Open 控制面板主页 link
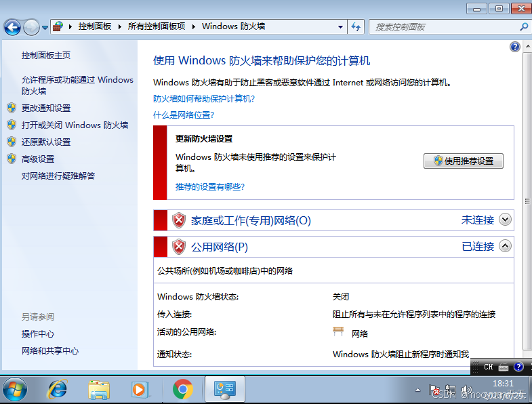Screen dimensions: 532x404 pyautogui.click(x=46, y=56)
